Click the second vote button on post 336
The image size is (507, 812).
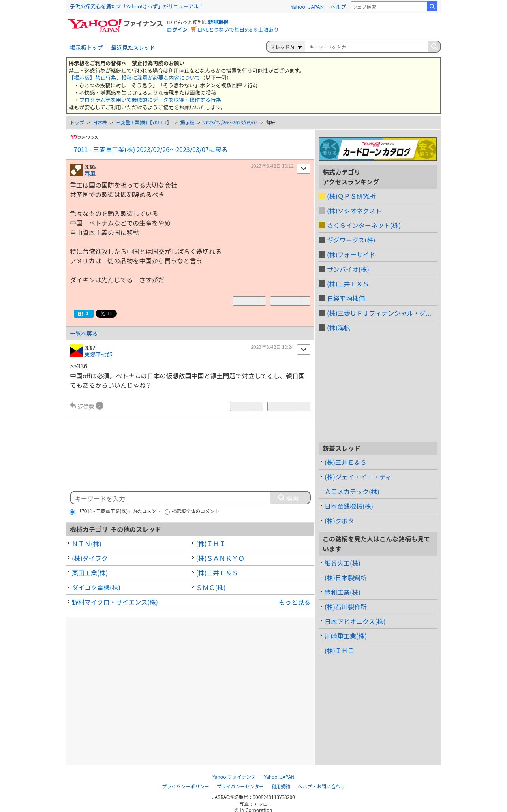[x=290, y=301]
